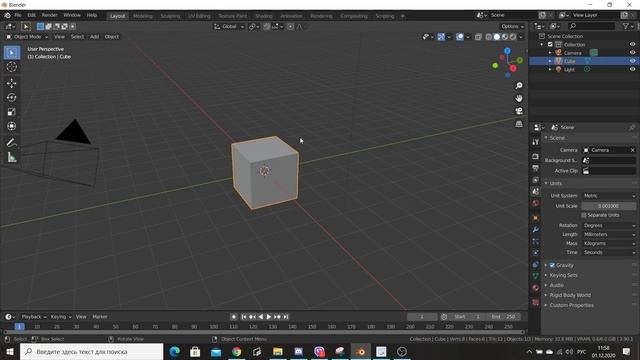Open the Render menu
This screenshot has width=640, height=360.
(x=49, y=15)
